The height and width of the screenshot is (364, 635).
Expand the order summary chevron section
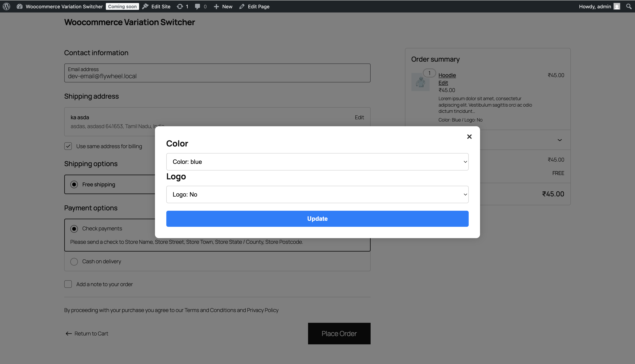[x=560, y=140]
